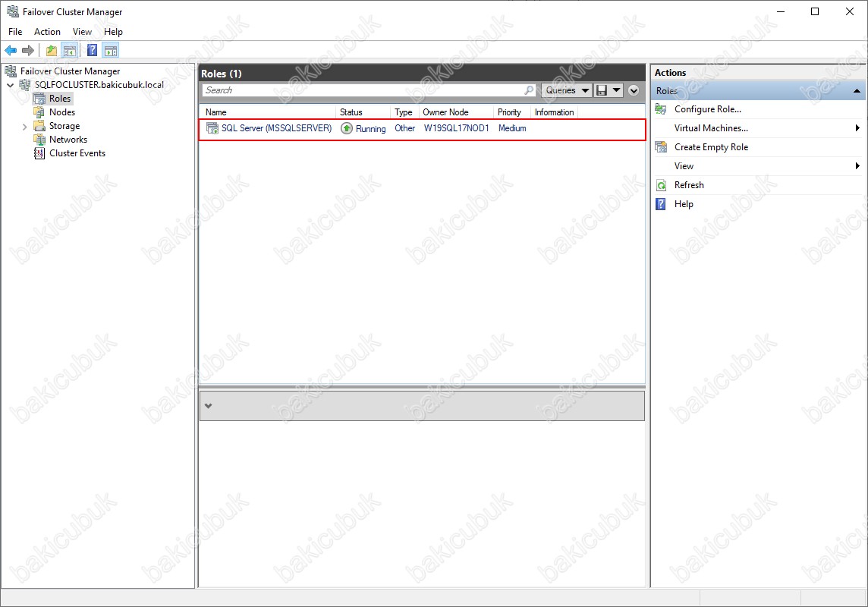868x607 pixels.
Task: Click the Forward arrow in toolbar
Action: point(27,50)
